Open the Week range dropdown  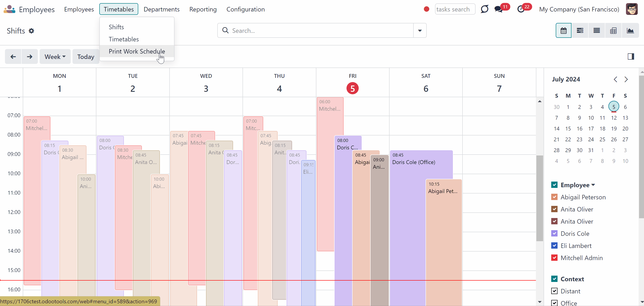point(55,57)
